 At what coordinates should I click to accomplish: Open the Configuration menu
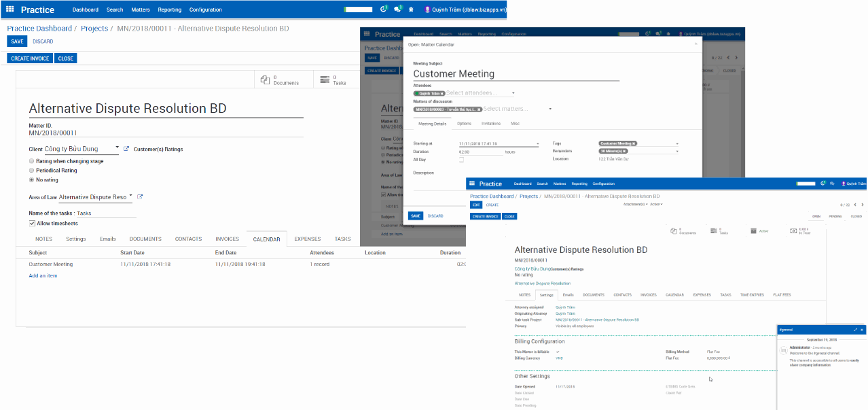206,10
